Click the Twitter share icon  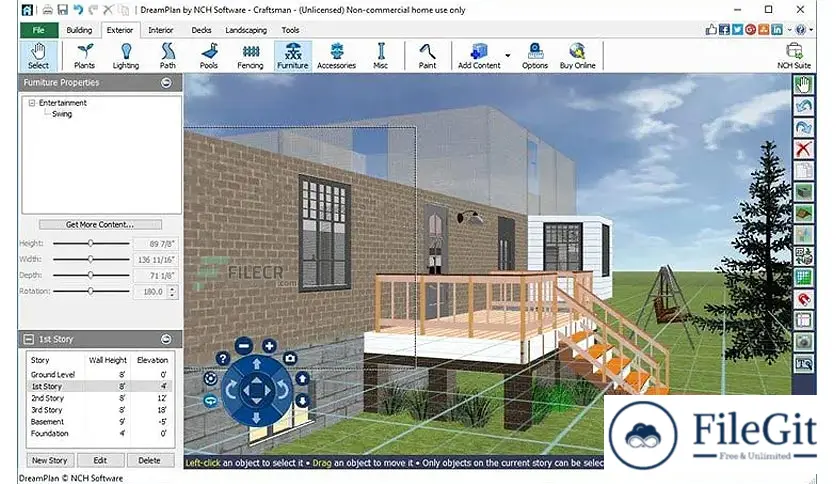(737, 30)
